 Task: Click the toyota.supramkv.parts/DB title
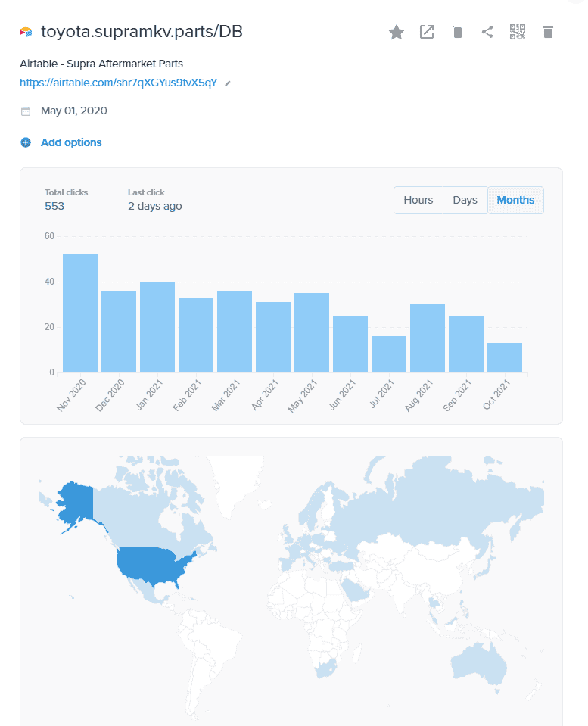coord(142,32)
